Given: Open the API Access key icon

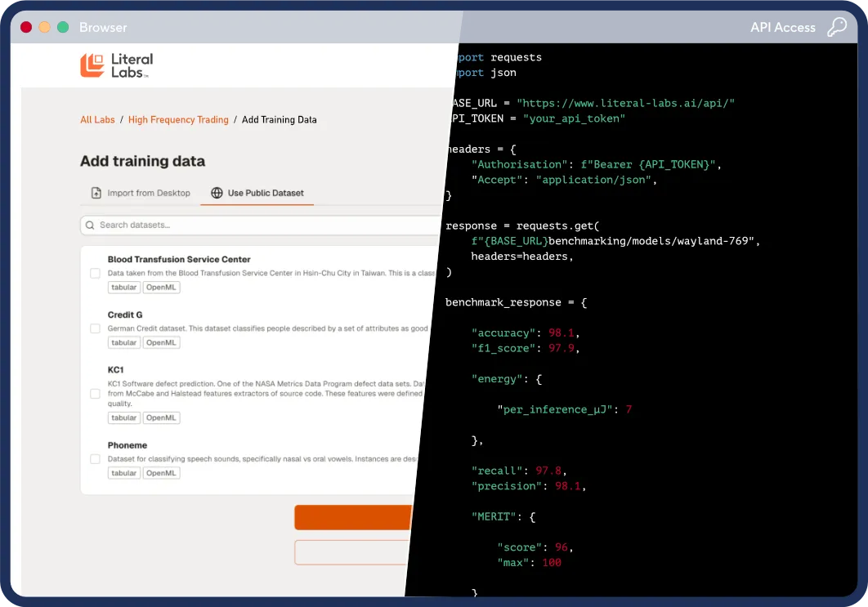Looking at the screenshot, I should coord(836,26).
